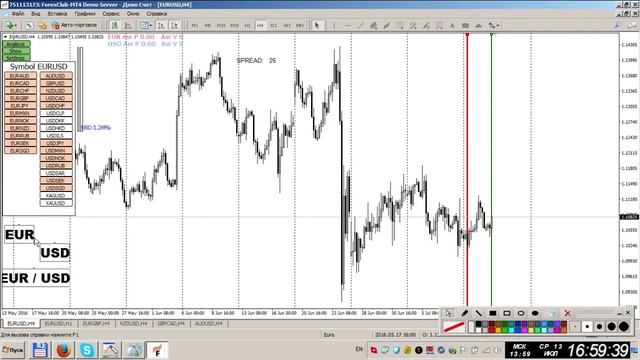Switch to the NZDUSD,H4 chart tab
Image resolution: width=640 pixels, height=360 pixels.
click(133, 324)
